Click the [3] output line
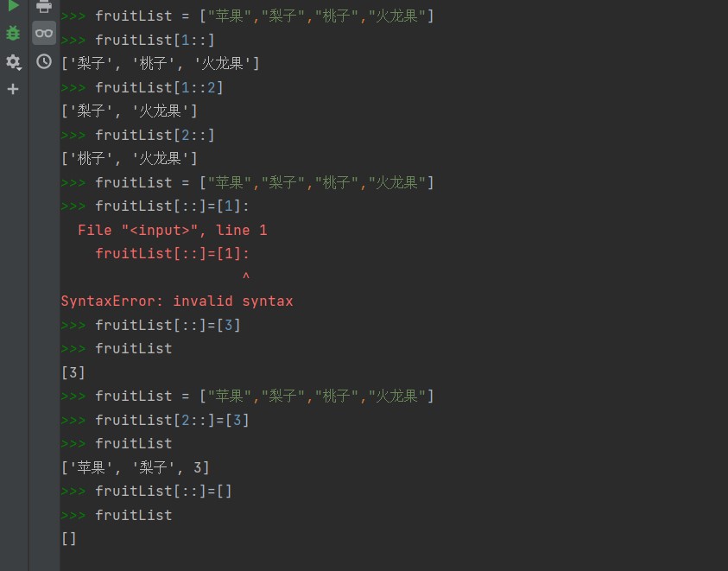 pyautogui.click(x=73, y=372)
